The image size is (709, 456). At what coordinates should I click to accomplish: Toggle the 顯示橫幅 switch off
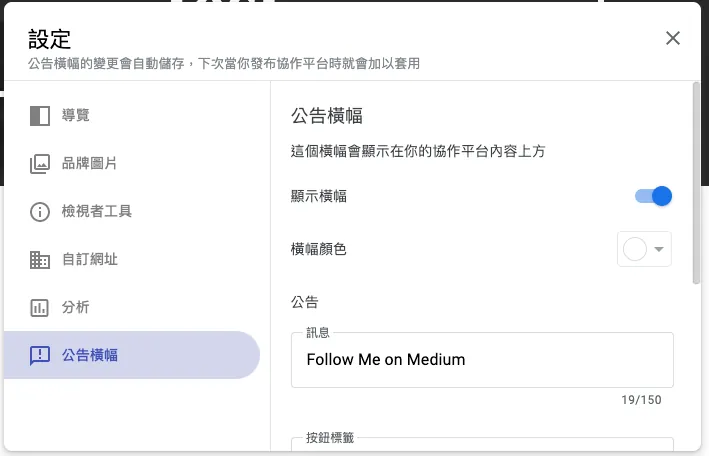coord(654,196)
